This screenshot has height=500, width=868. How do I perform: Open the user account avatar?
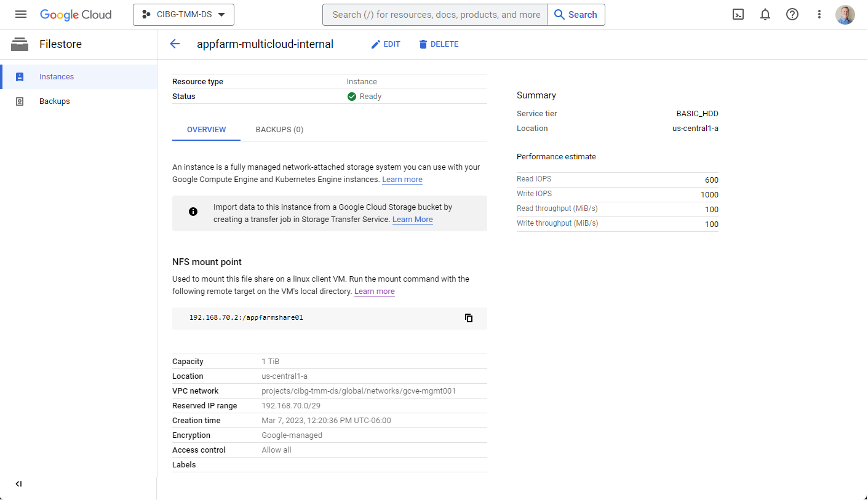(845, 15)
